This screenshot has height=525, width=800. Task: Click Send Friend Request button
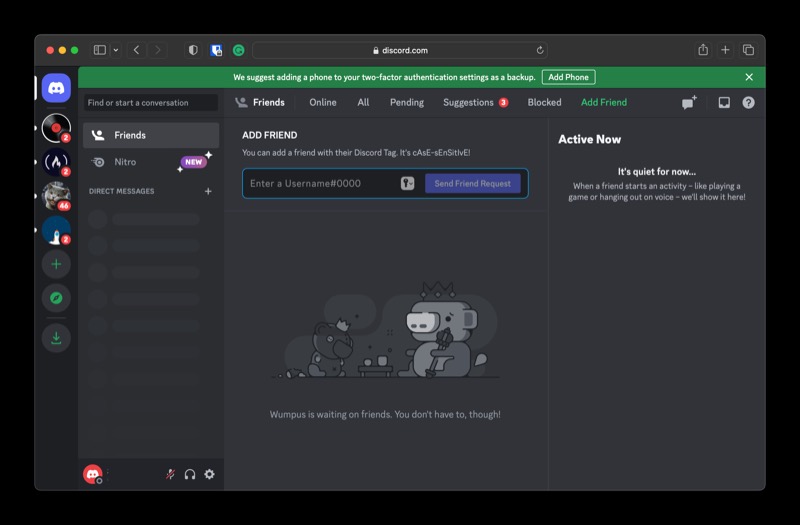[472, 183]
